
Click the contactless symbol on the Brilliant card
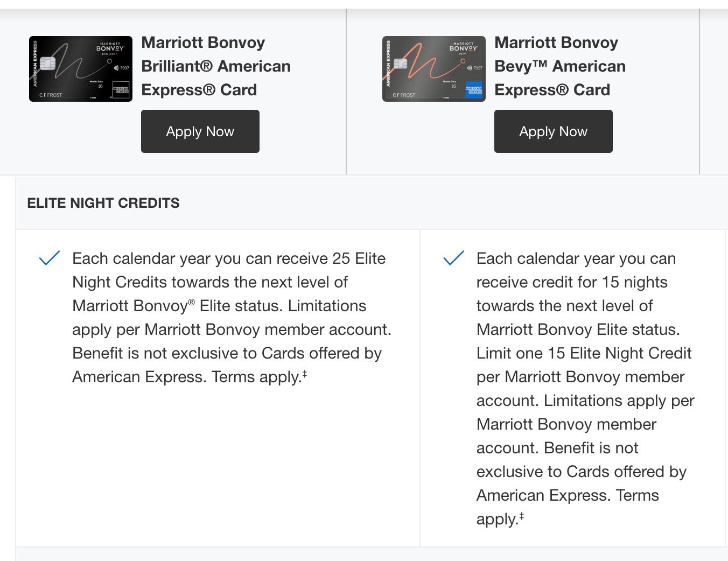pyautogui.click(x=116, y=68)
